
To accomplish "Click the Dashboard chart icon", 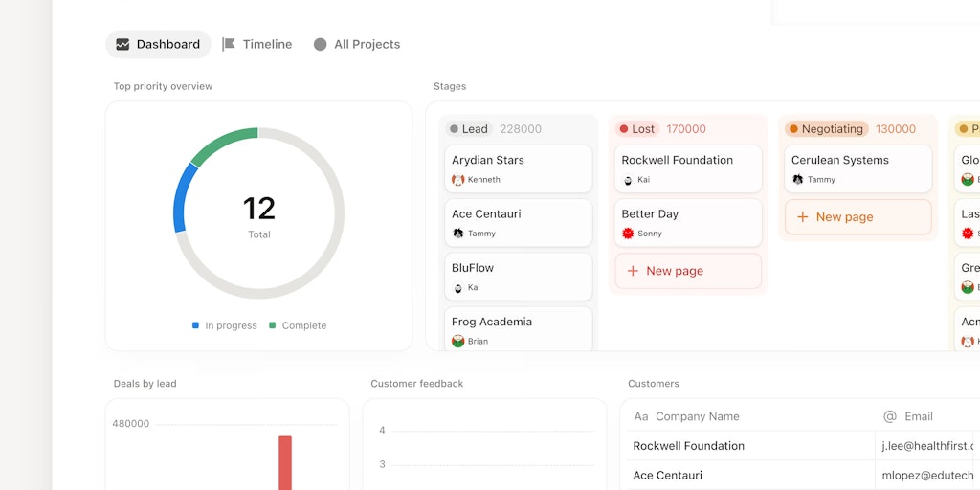I will pos(122,44).
